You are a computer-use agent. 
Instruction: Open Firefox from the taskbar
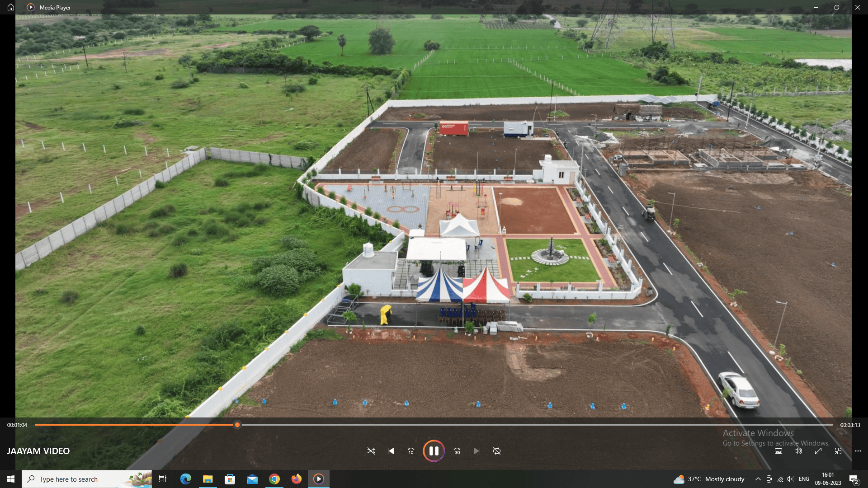point(296,479)
